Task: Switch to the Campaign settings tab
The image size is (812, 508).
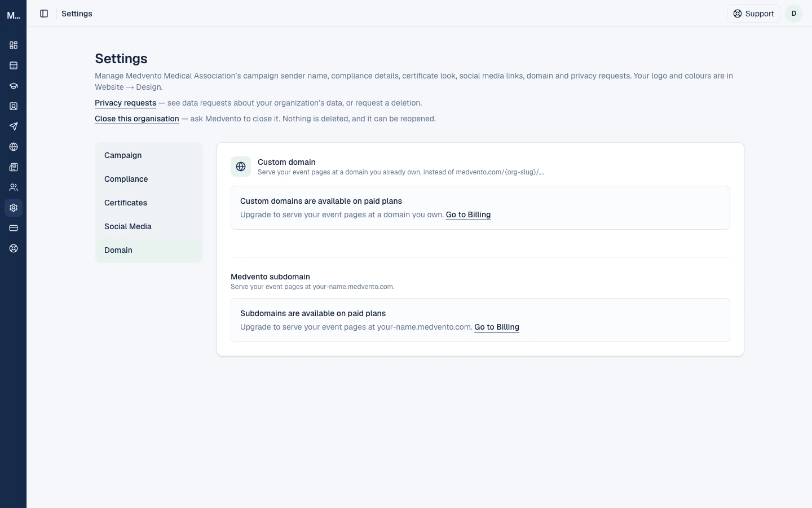Action: (x=149, y=155)
